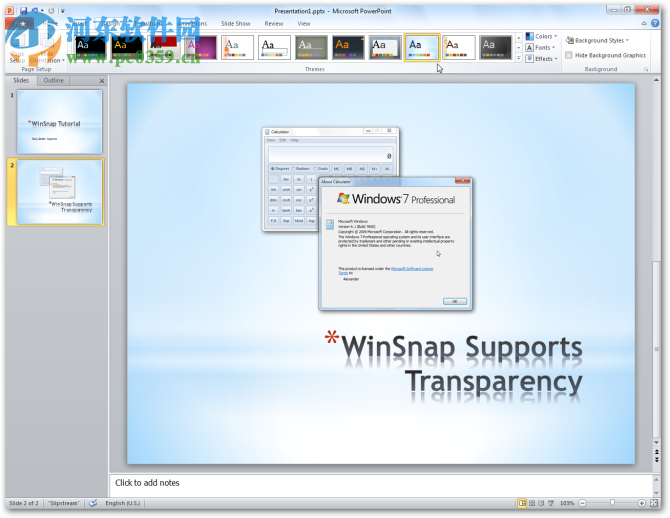
Task: Click the Undo icon in quick access toolbar
Action: [x=35, y=11]
